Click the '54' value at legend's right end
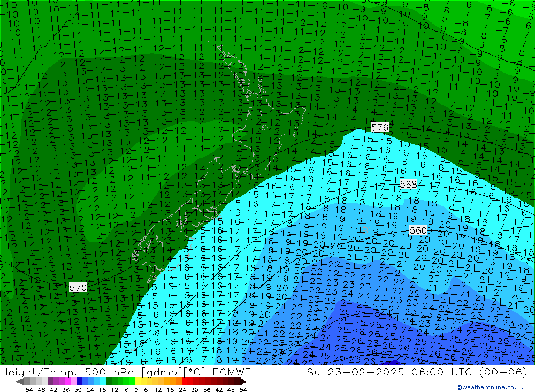 click(243, 390)
